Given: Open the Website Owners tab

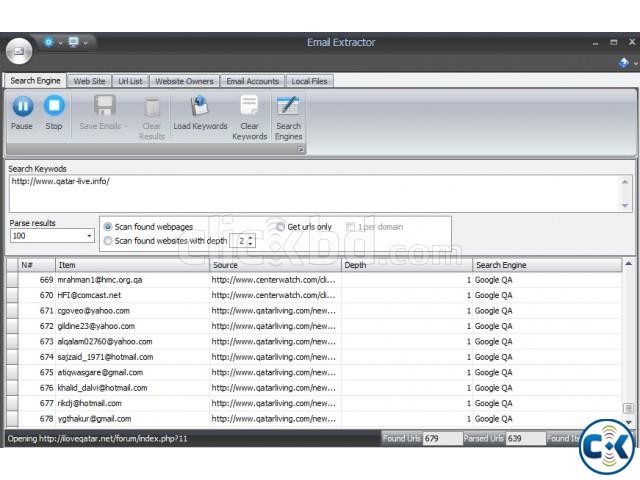Looking at the screenshot, I should (x=184, y=81).
